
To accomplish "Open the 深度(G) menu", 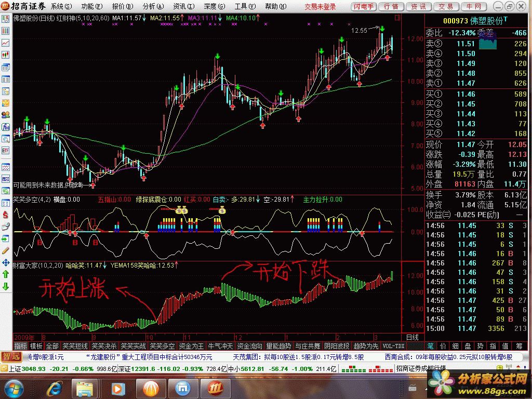I will pyautogui.click(x=215, y=6).
